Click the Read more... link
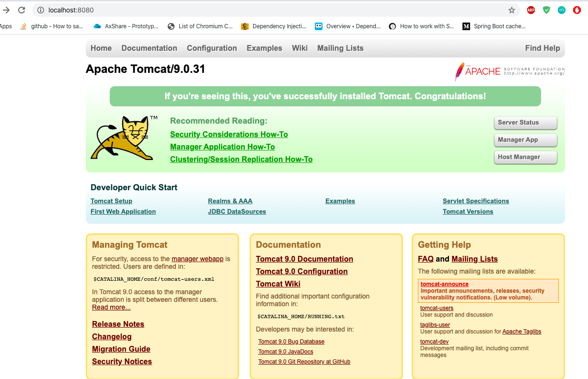This screenshot has height=379, width=588. coord(111,307)
